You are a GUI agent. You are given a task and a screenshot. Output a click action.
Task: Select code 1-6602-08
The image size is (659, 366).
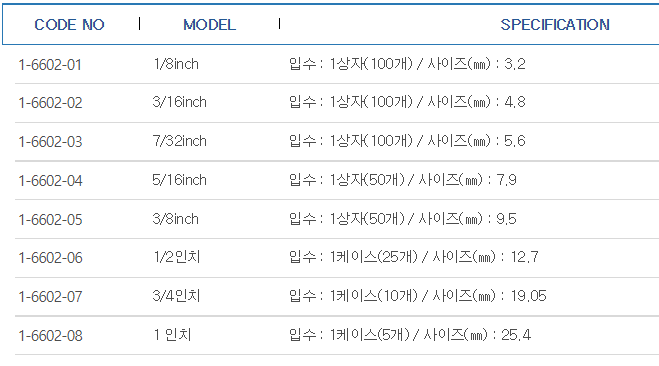point(50,336)
